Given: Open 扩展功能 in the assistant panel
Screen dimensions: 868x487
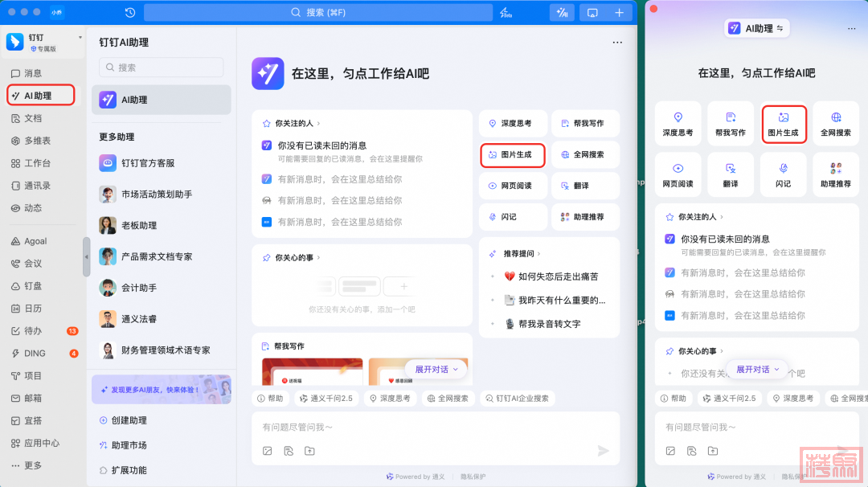Looking at the screenshot, I should 123,470.
